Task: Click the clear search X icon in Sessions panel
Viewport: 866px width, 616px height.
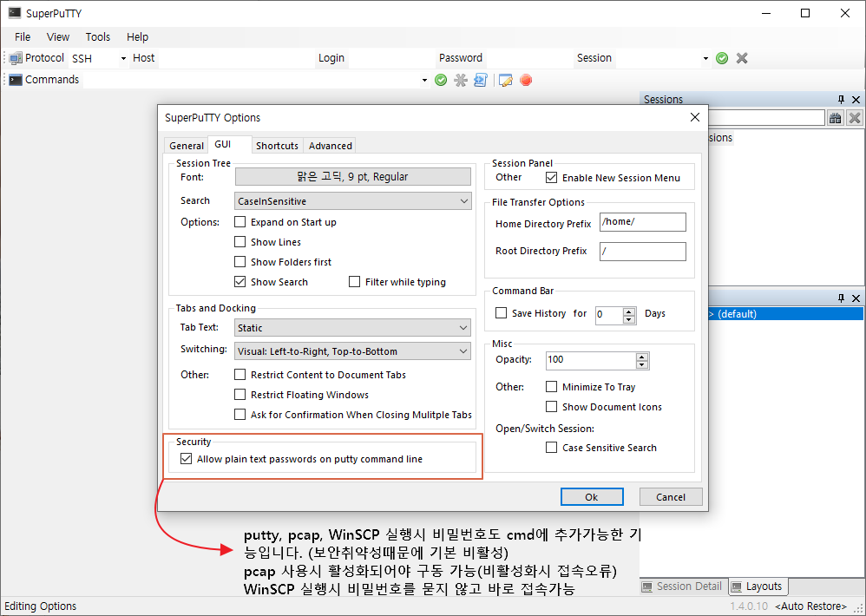Action: pos(855,118)
